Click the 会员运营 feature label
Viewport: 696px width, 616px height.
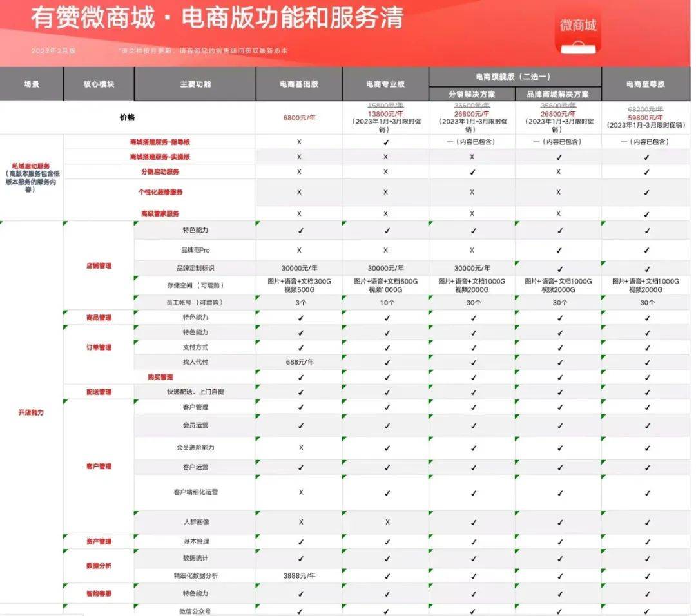click(195, 425)
